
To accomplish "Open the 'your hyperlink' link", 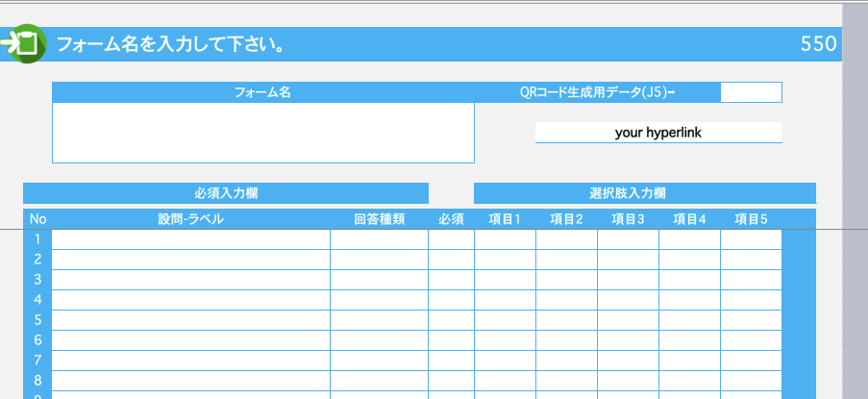I will point(657,133).
